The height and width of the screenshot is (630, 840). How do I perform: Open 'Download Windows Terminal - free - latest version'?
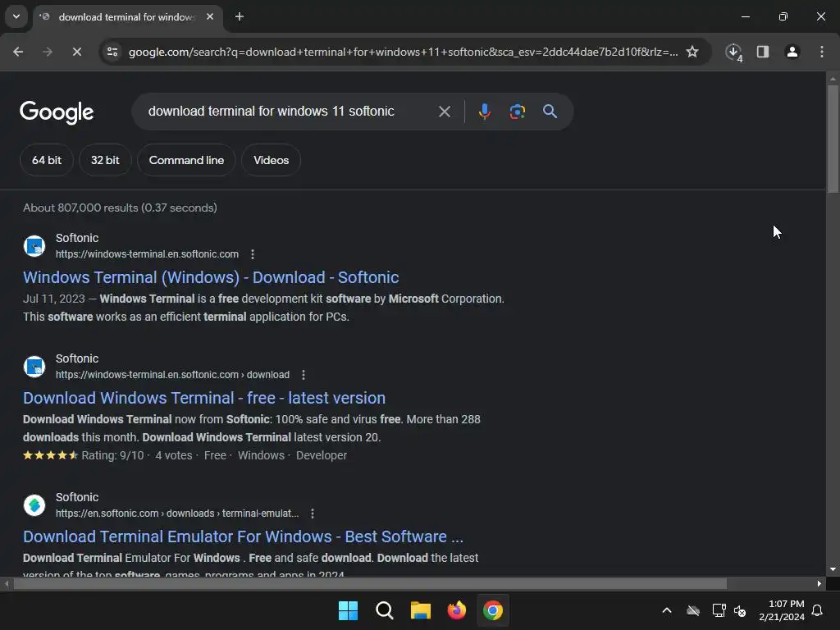[204, 398]
